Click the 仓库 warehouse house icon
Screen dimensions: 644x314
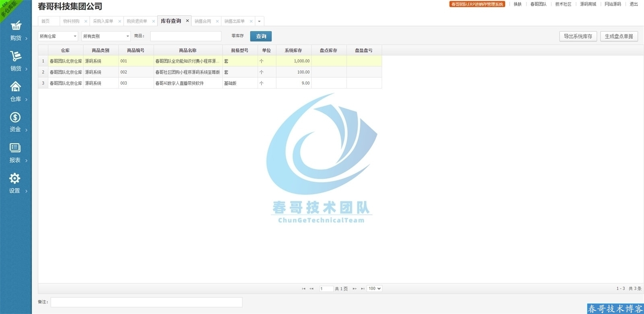click(15, 87)
